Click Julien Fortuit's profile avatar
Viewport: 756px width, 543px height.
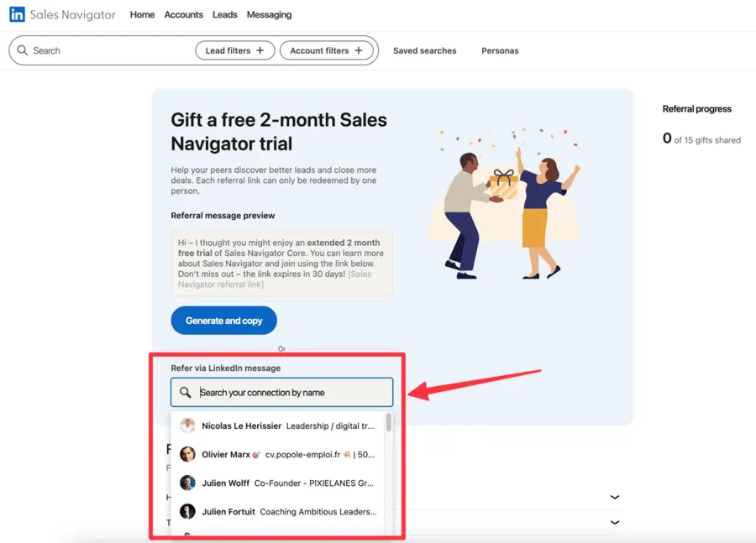pos(187,511)
